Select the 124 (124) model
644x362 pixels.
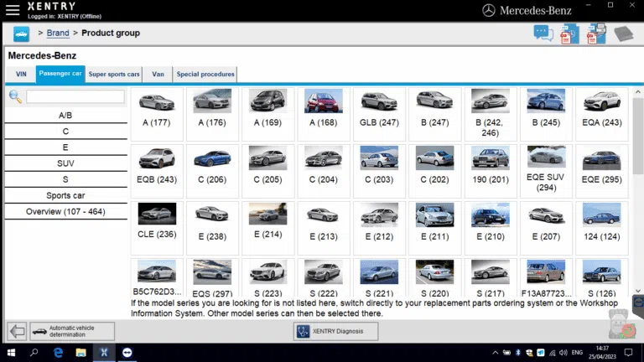click(x=602, y=228)
